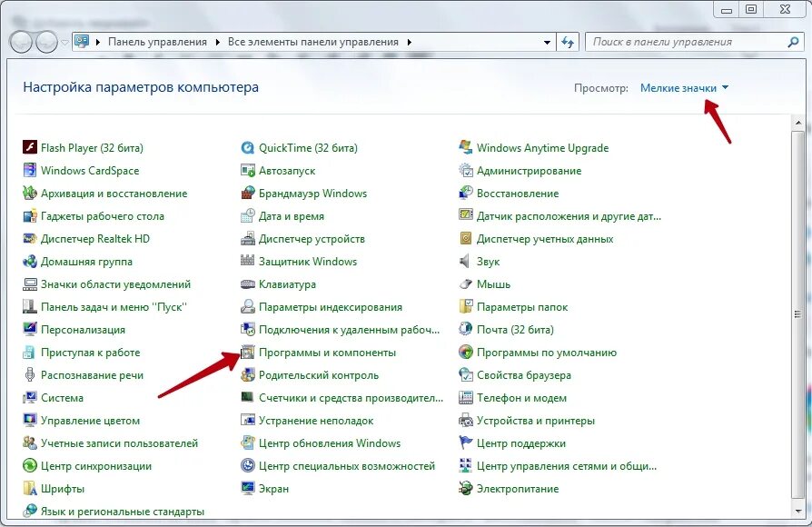Screen dimensions: 812x527
Task: Open Диспетчер Realtek HD link
Action: 95,239
